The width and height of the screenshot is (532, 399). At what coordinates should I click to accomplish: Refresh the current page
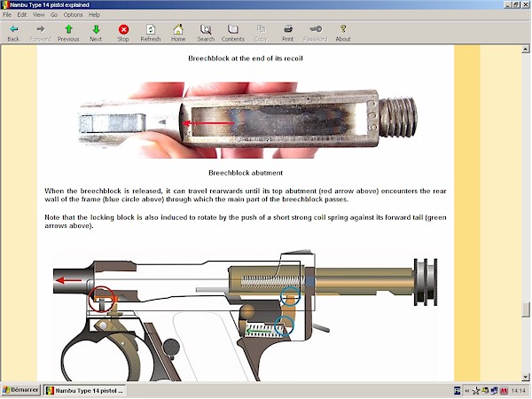[151, 33]
